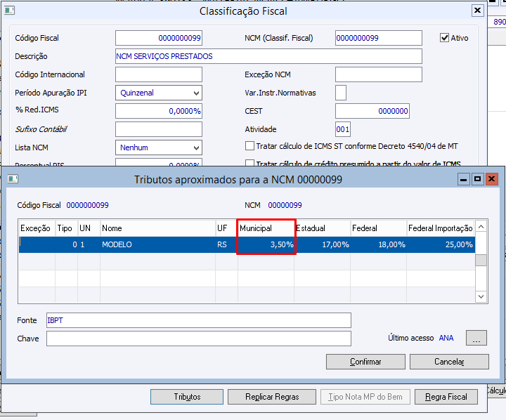Click the Tributos button
506x420 pixels.
coord(187,397)
